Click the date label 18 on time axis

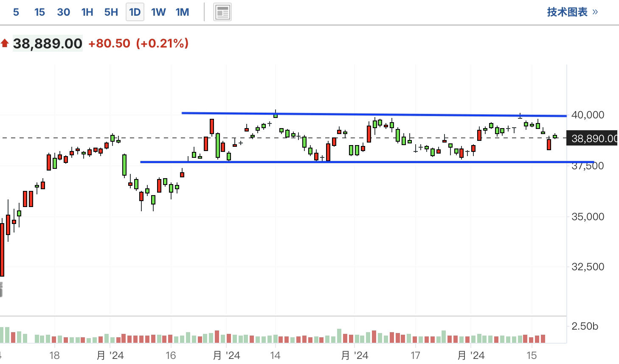[54, 356]
